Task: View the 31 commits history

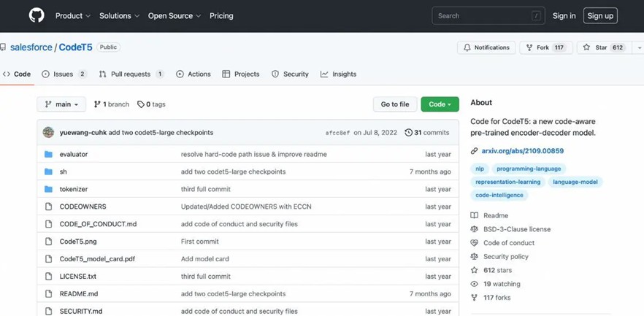Action: tap(427, 133)
